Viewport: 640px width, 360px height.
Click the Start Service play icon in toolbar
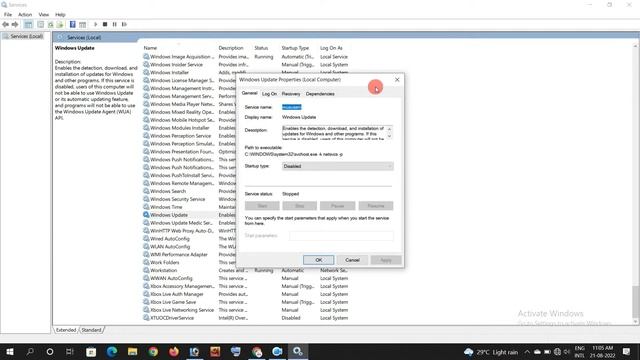tap(96, 24)
